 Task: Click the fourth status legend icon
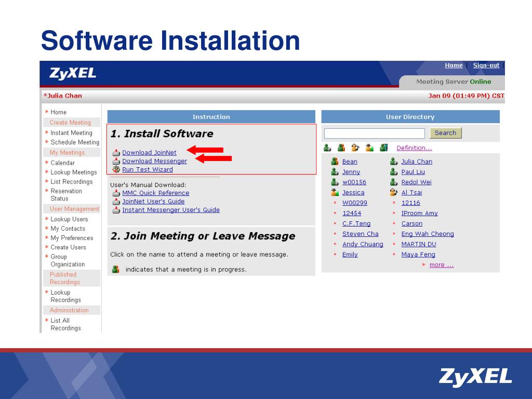click(369, 148)
